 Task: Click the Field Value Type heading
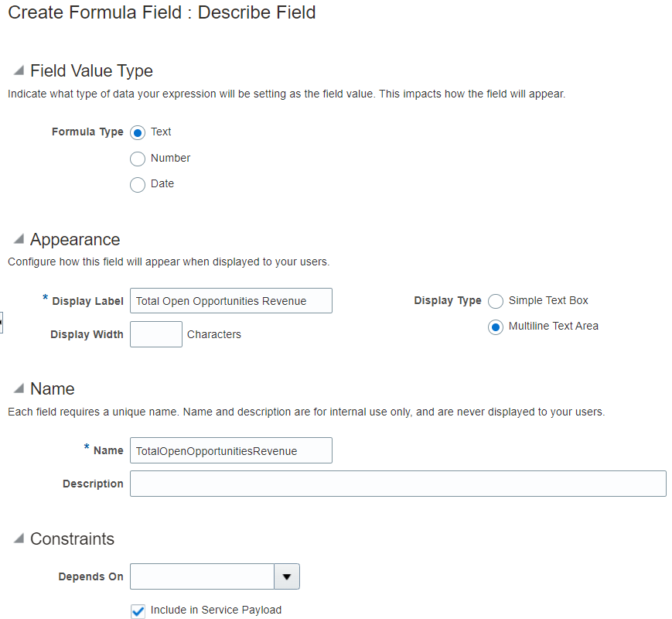[90, 70]
